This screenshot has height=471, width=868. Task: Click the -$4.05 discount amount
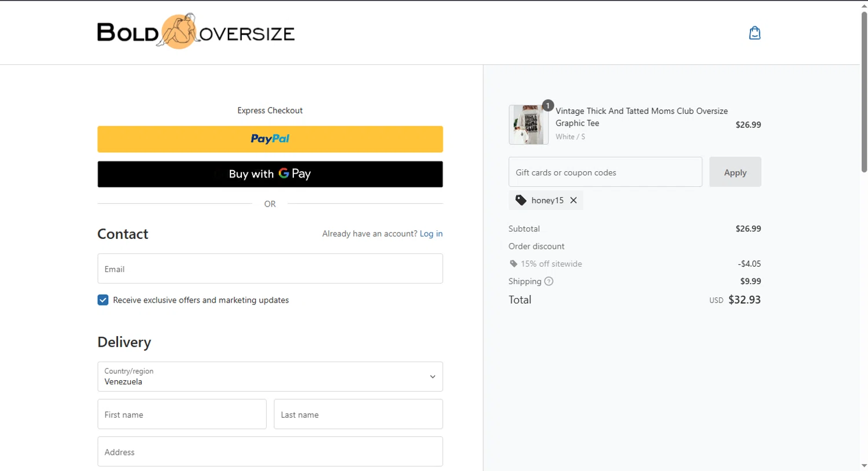tap(749, 264)
